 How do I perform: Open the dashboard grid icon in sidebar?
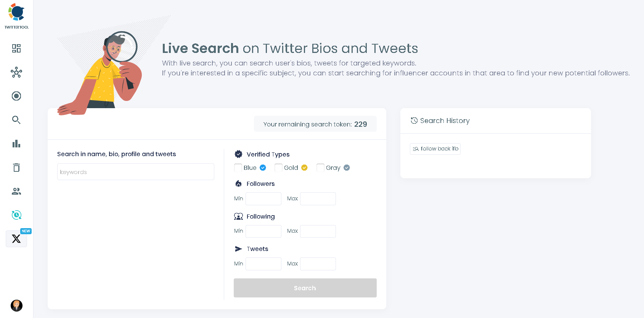(x=16, y=48)
